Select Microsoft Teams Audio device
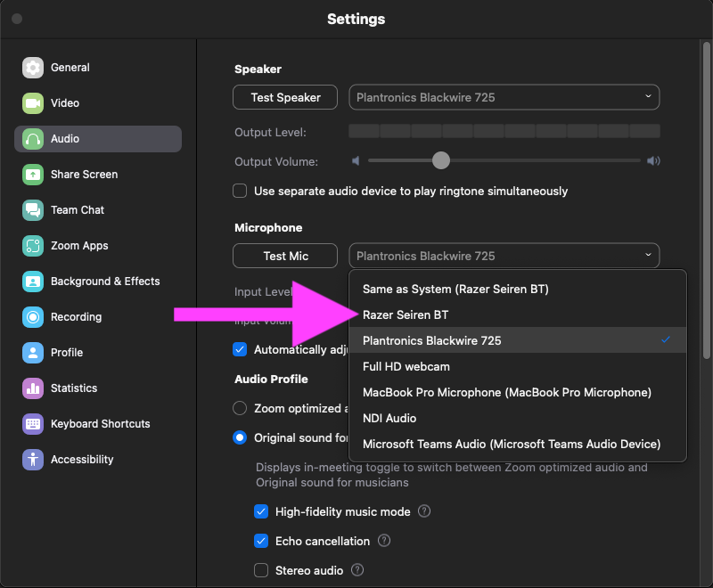Viewport: 713px width, 588px height. (518, 444)
